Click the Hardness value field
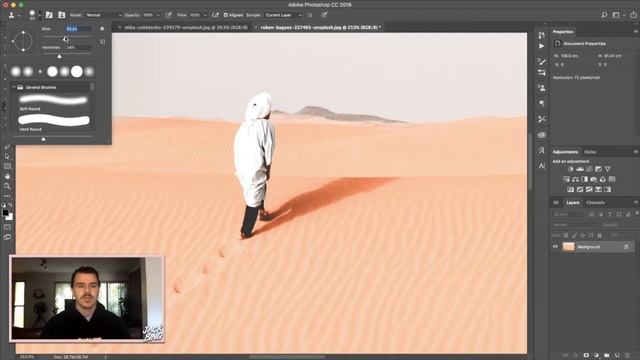Screen dimensions: 640x360 click(79, 48)
